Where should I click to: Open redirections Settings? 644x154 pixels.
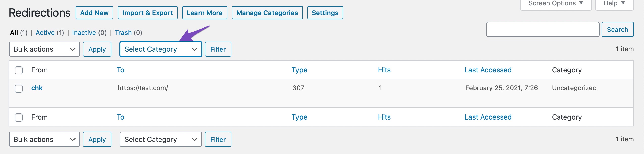click(325, 13)
